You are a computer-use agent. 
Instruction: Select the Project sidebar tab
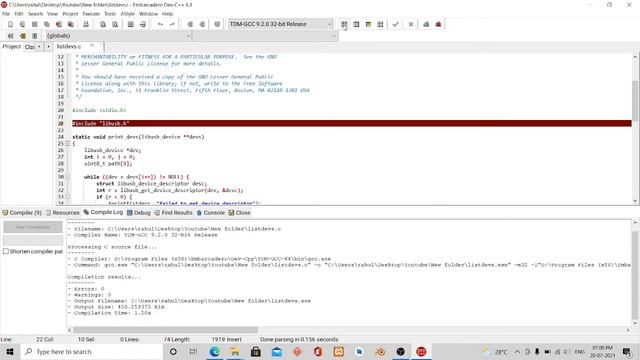(11, 47)
